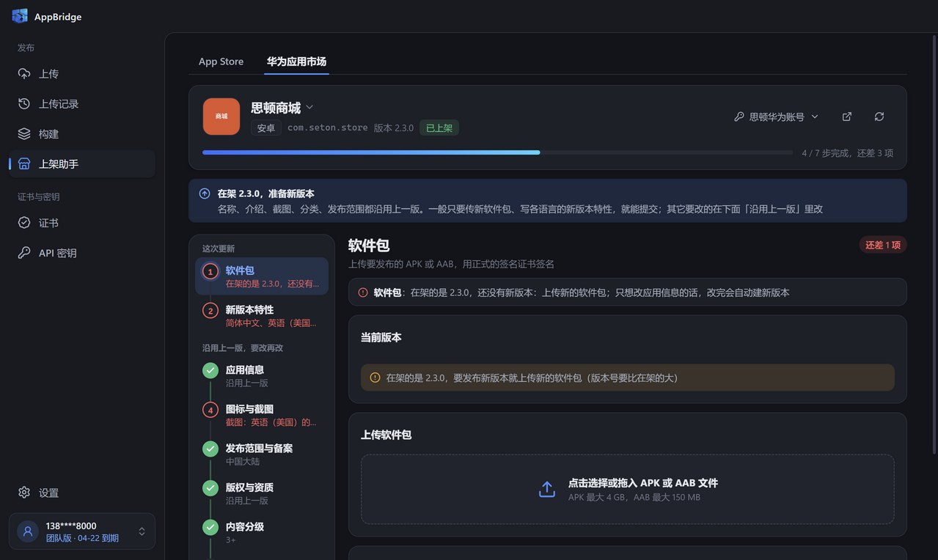The width and height of the screenshot is (938, 560).
Task: Click the 安卓 platform tag
Action: click(x=266, y=128)
